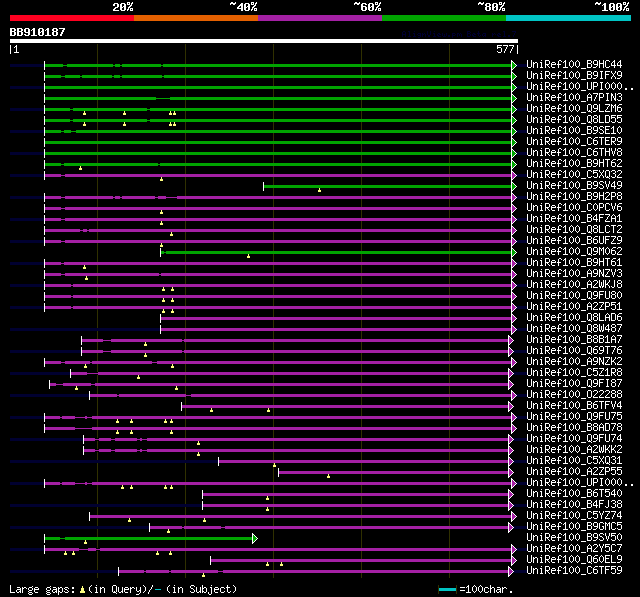Click the query name BB910187
The height and width of the screenshot is (597, 640).
(x=38, y=32)
